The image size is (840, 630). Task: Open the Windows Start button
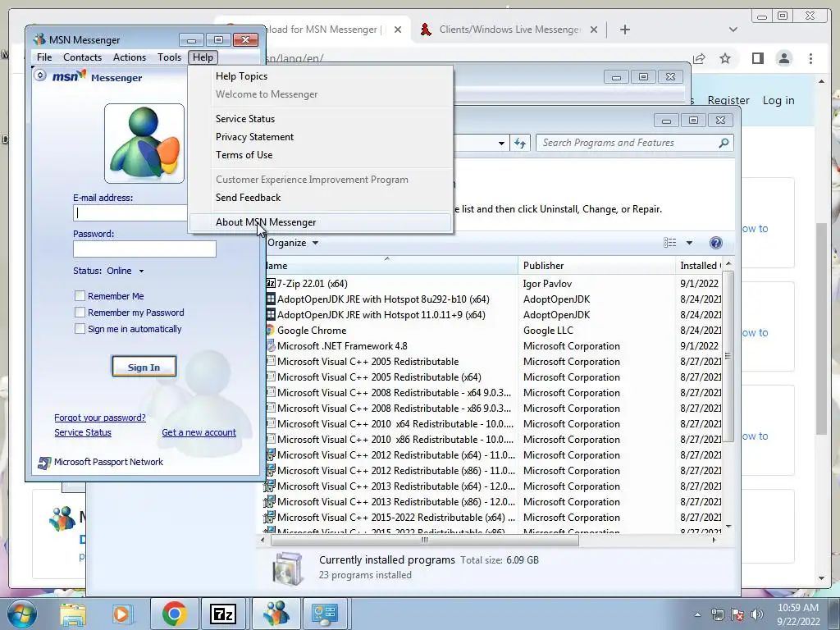[x=22, y=614]
